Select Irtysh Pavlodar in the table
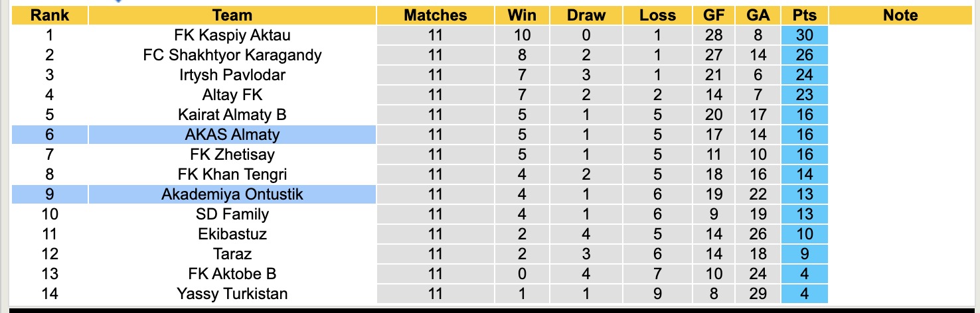 click(232, 75)
